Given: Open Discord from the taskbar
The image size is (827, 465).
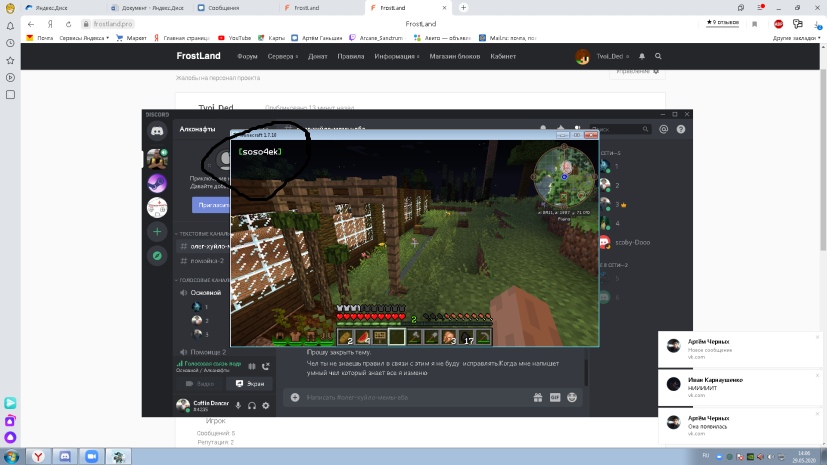Looking at the screenshot, I should coord(65,457).
